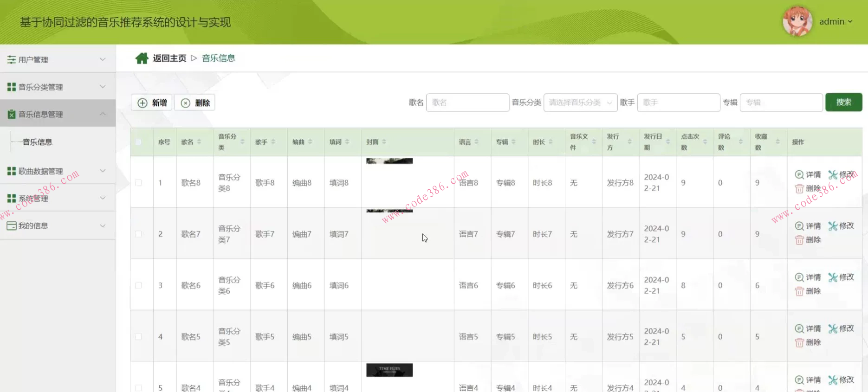Click the green 搜索 button

(843, 102)
